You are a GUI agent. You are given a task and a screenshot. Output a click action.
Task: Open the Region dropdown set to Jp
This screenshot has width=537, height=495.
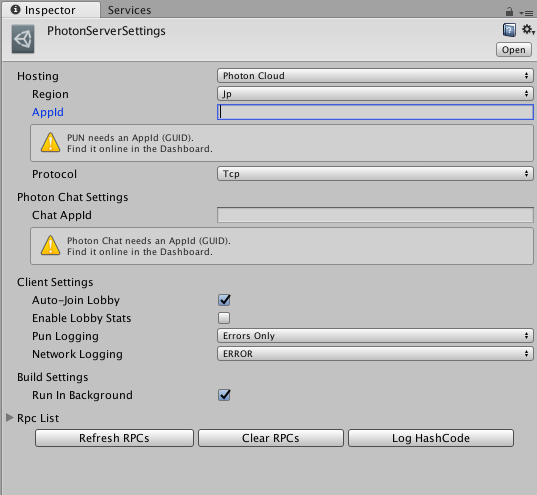(375, 94)
